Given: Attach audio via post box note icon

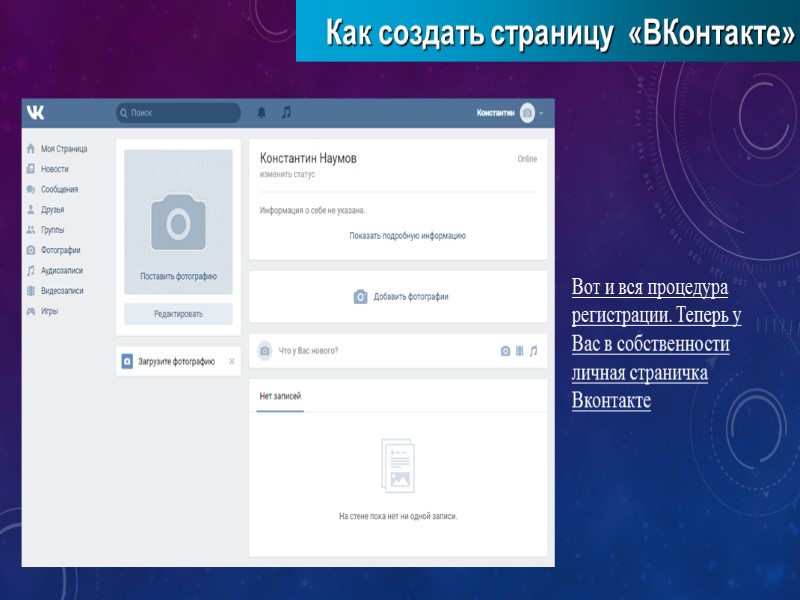Looking at the screenshot, I should click(533, 351).
